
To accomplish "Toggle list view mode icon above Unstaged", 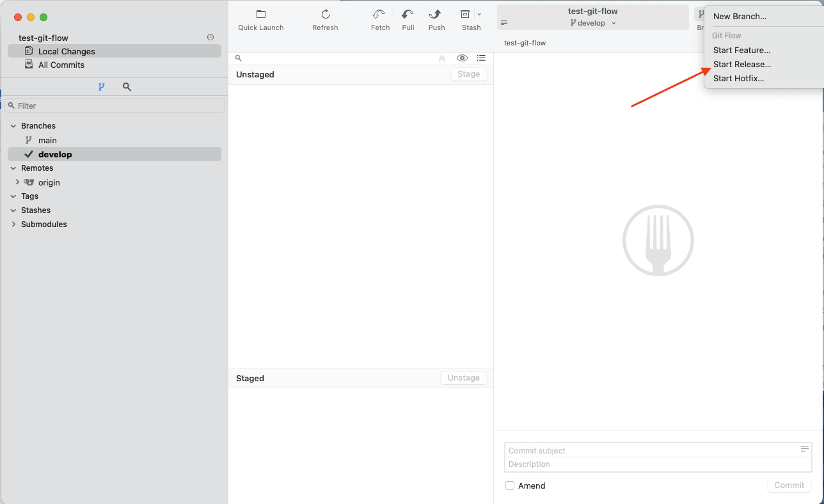I will [x=481, y=58].
